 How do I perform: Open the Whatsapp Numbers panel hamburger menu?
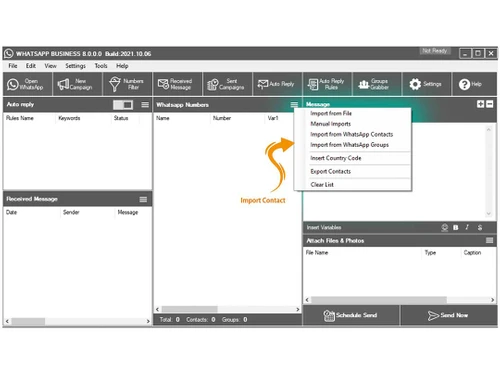(x=294, y=105)
